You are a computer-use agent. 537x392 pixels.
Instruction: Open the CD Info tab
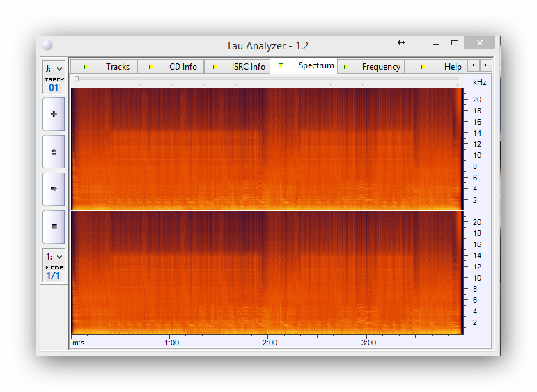(x=175, y=67)
